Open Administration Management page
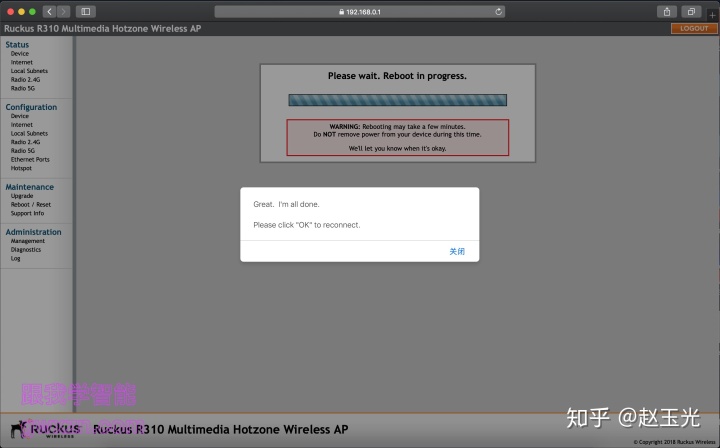Screen dimensions: 720x448 [28, 241]
